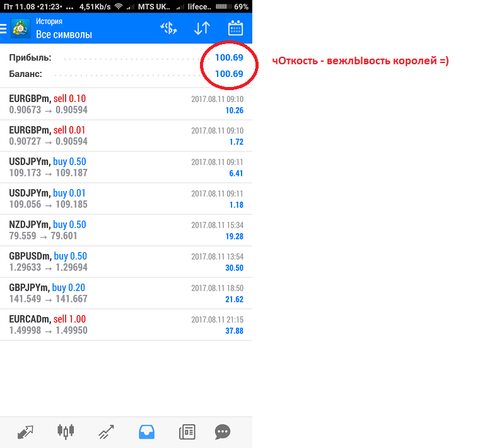
Task: Click profit amount 1.18
Action: pyautogui.click(x=237, y=205)
